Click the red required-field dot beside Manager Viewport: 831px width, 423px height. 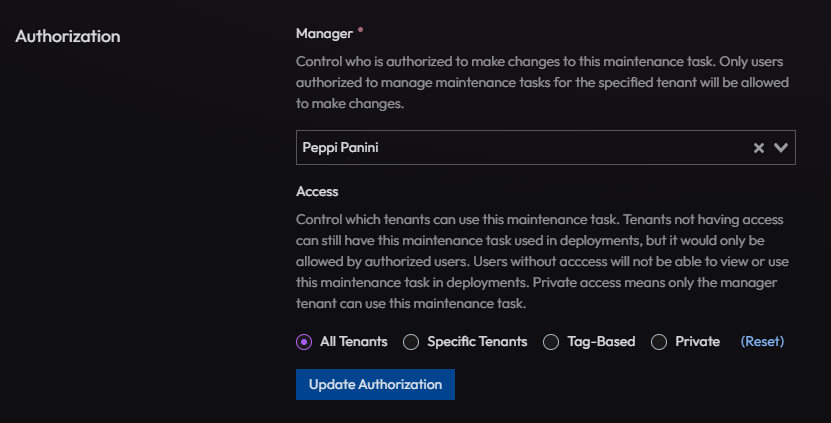pos(360,30)
